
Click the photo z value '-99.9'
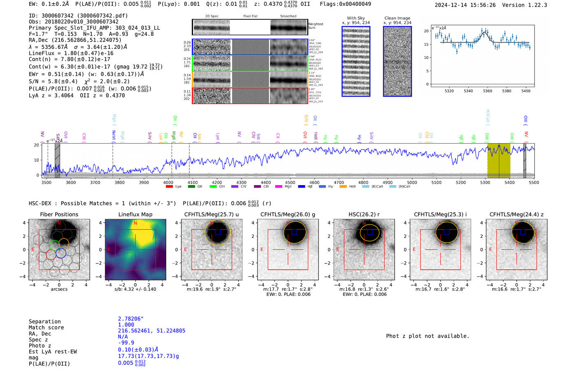point(126,342)
